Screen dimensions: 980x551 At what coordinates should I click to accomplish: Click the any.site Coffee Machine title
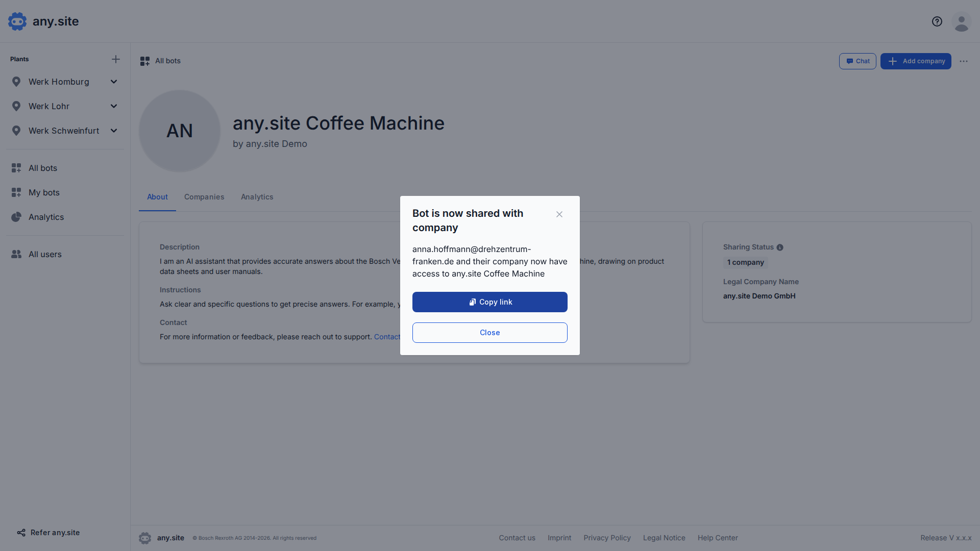point(338,123)
